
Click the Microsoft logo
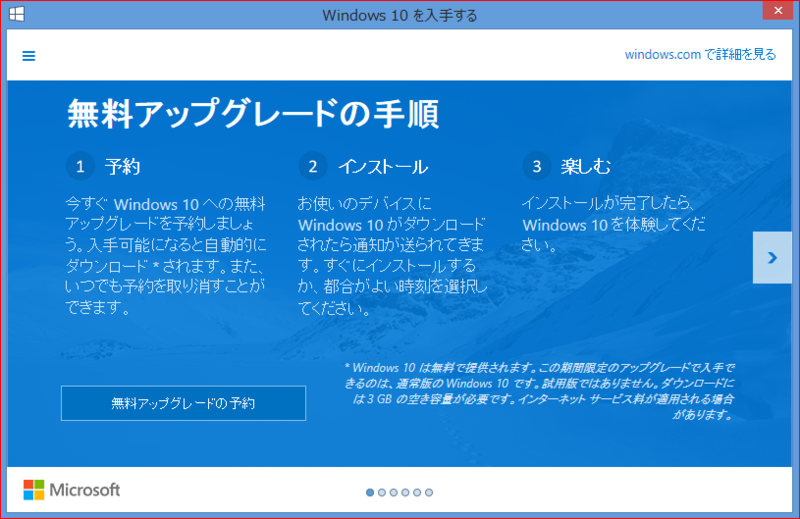71,490
